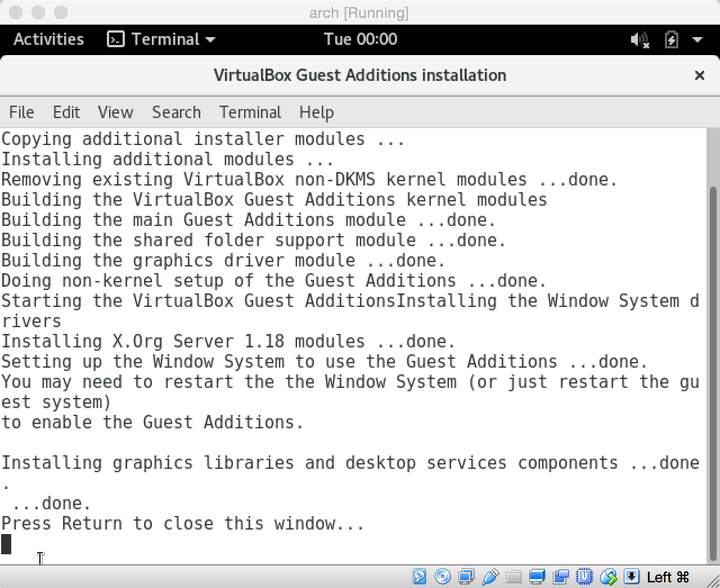Open the Activities overview
This screenshot has height=588, width=720.
[x=49, y=39]
